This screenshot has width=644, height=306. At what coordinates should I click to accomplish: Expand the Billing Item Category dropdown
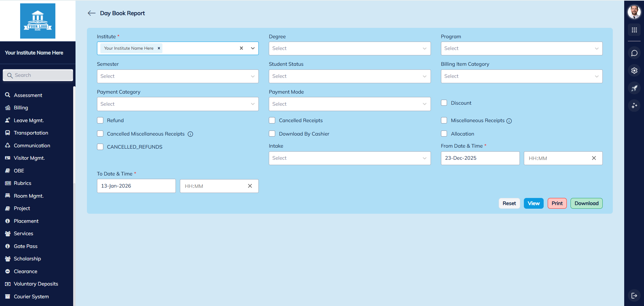(521, 76)
